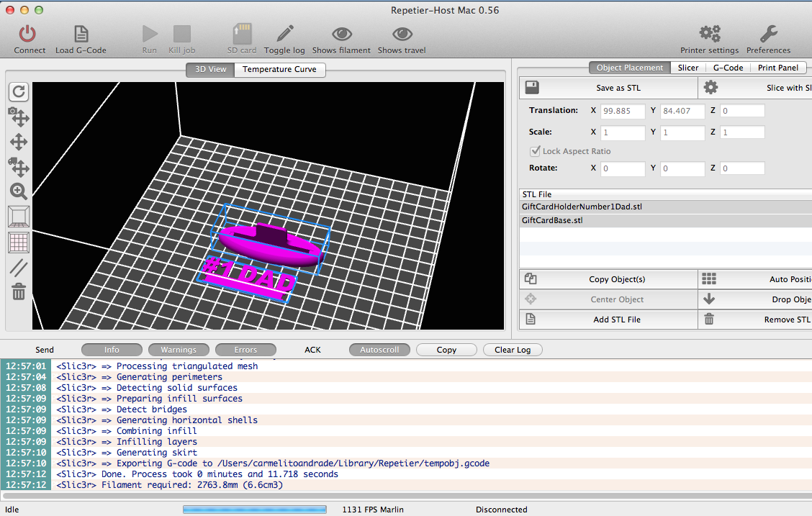This screenshot has width=812, height=516.
Task: Click the Translation Z field
Action: (742, 111)
